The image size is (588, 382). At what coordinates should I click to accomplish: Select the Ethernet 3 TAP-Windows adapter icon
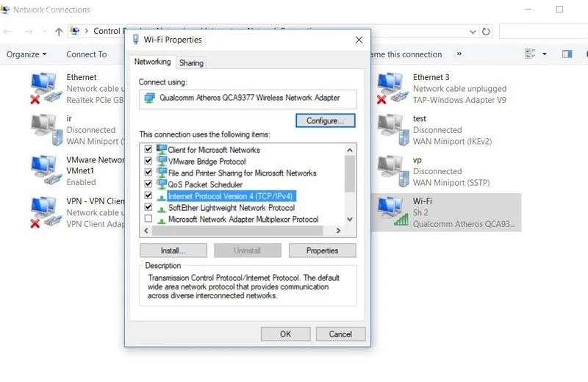click(x=392, y=88)
